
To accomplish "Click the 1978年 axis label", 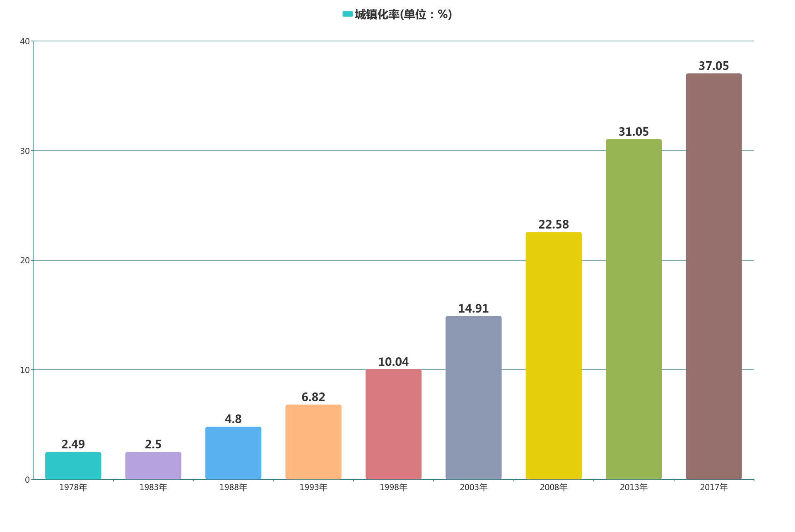I will coord(73,487).
